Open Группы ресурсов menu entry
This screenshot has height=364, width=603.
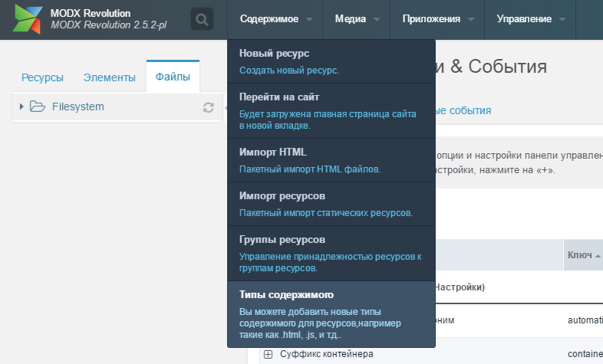(331, 254)
